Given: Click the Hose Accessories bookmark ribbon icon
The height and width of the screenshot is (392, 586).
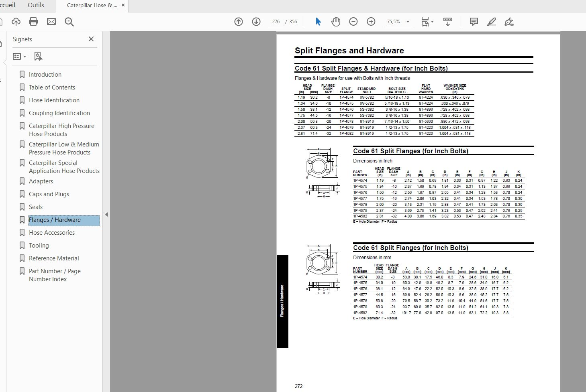Looking at the screenshot, I should (x=22, y=233).
